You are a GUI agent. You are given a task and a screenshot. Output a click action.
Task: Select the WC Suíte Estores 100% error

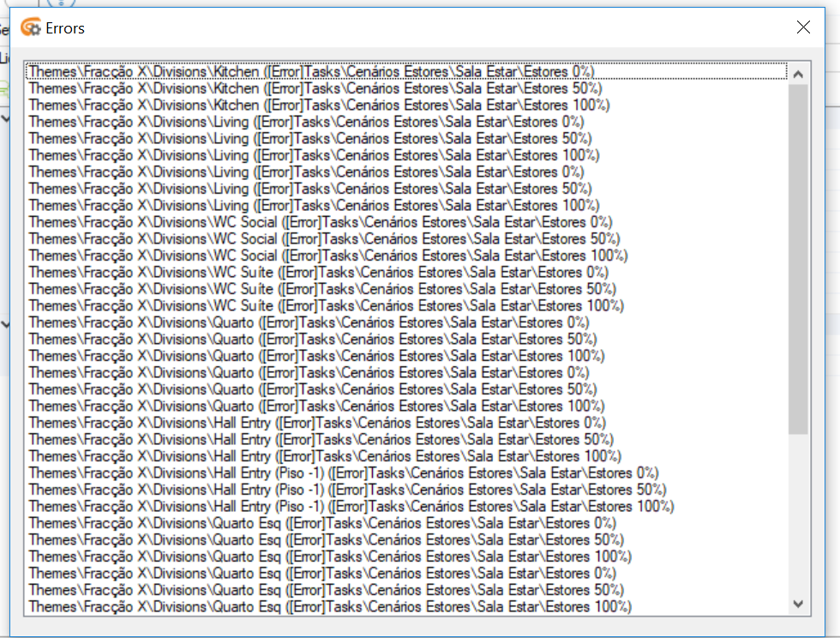326,306
